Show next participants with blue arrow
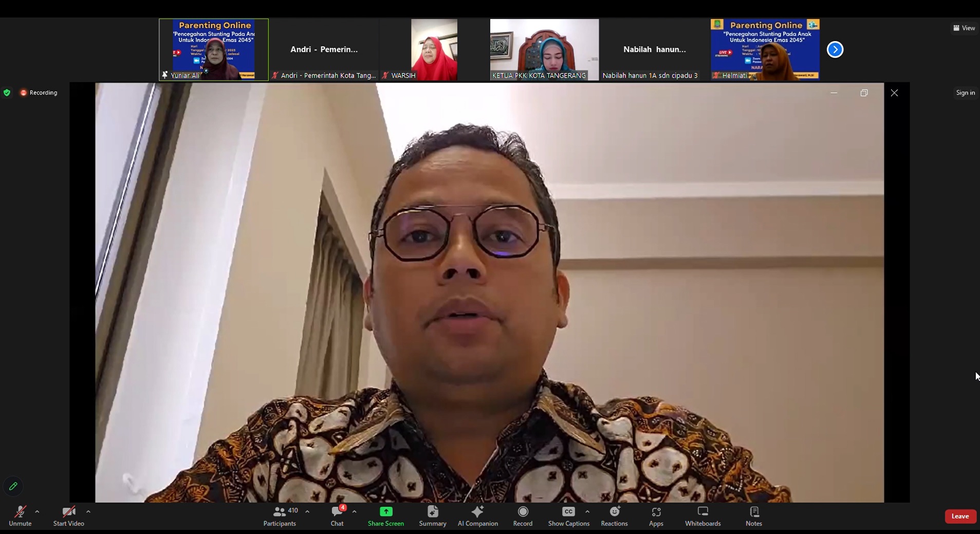 click(835, 50)
